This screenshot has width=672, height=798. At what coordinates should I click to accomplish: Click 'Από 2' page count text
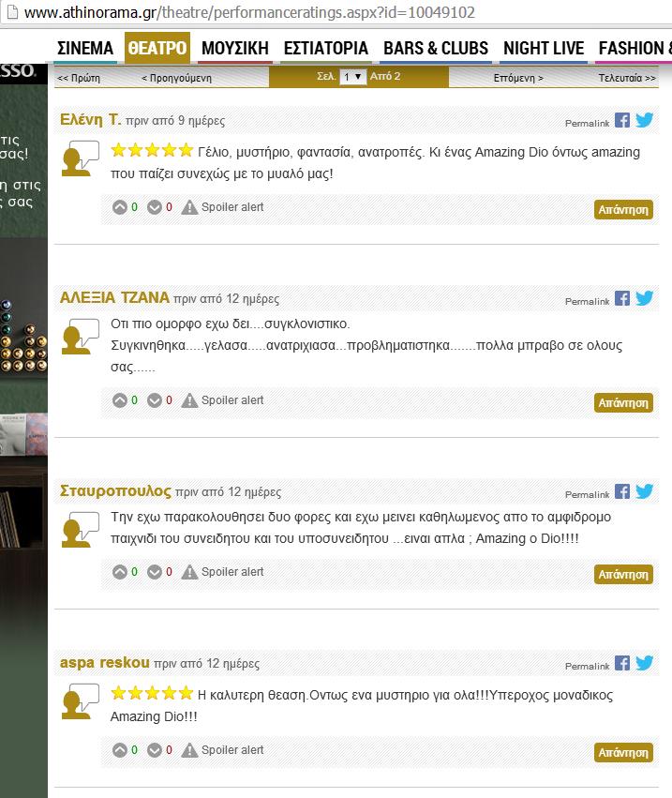[385, 76]
